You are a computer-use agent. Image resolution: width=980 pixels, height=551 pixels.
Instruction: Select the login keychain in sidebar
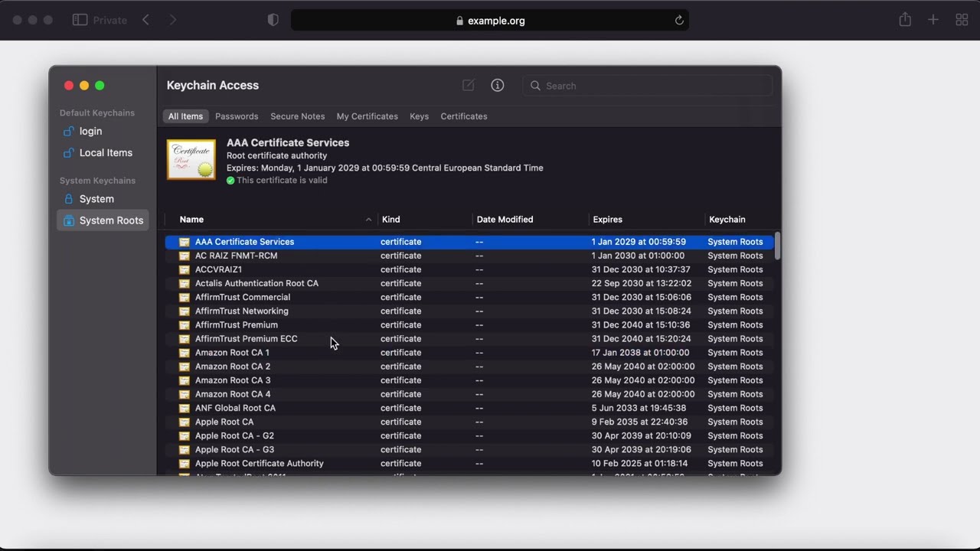(90, 131)
